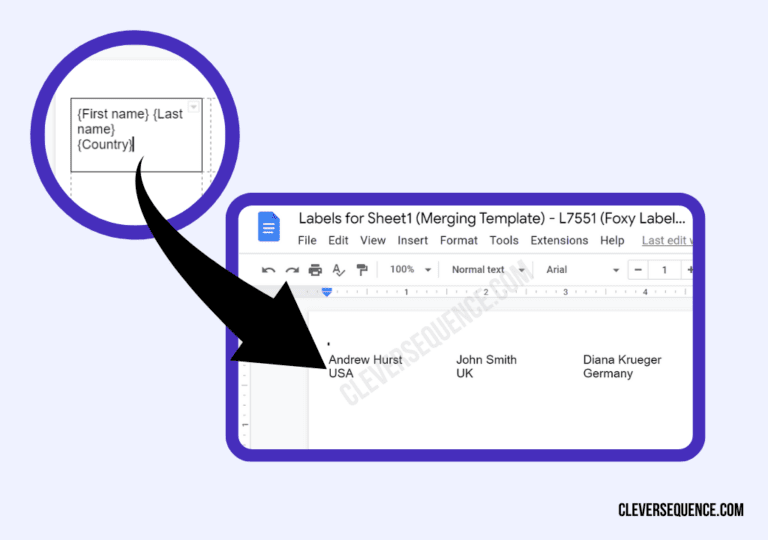
Task: Open the Help menu
Action: (x=612, y=241)
